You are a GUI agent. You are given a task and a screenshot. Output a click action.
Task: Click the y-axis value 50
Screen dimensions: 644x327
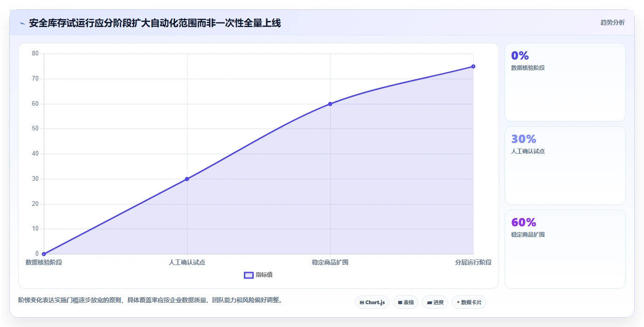tap(35, 129)
